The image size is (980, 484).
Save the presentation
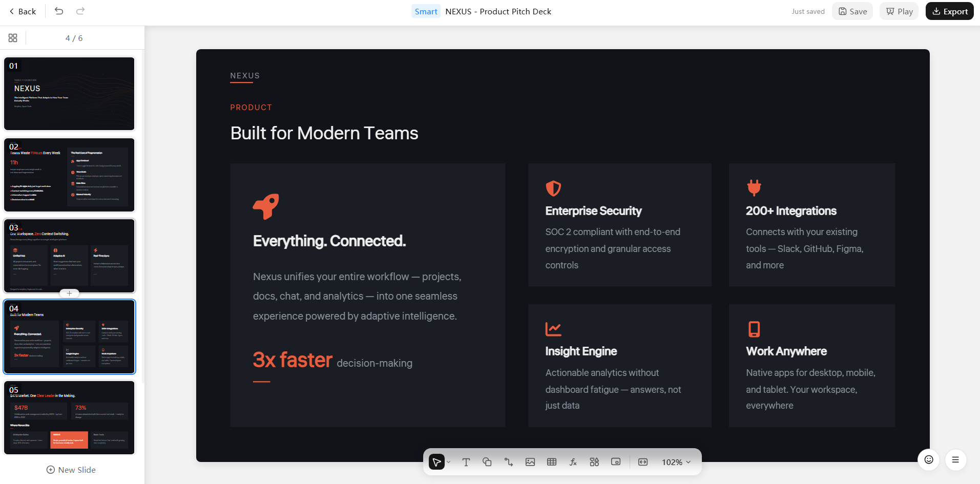click(x=852, y=11)
